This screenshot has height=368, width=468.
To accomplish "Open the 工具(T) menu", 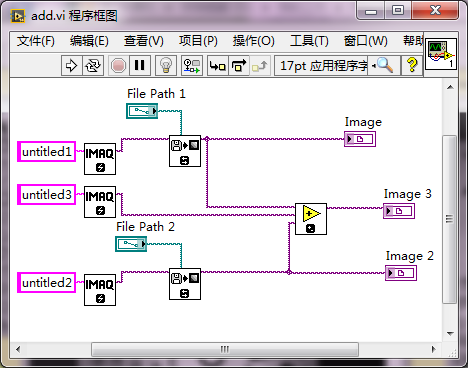I will click(309, 41).
